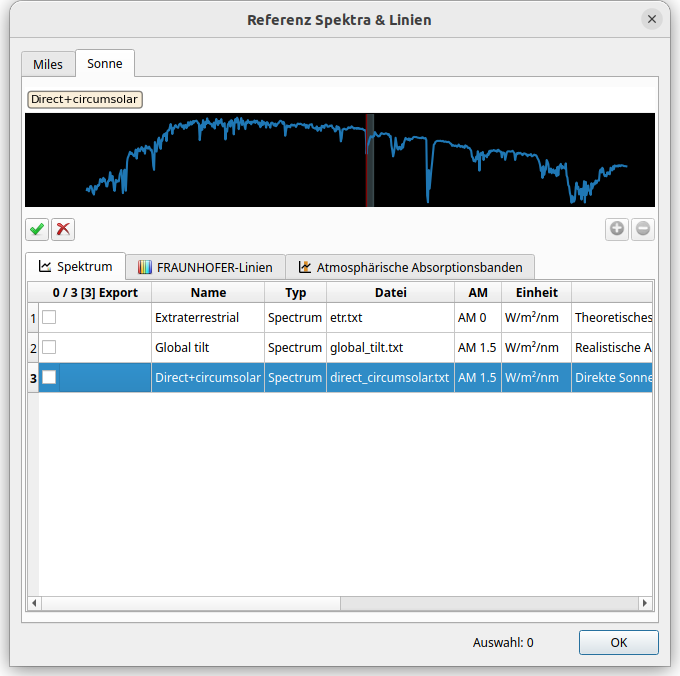Open the FRAUNHOFER-Linien tab
680x676 pixels.
205,267
